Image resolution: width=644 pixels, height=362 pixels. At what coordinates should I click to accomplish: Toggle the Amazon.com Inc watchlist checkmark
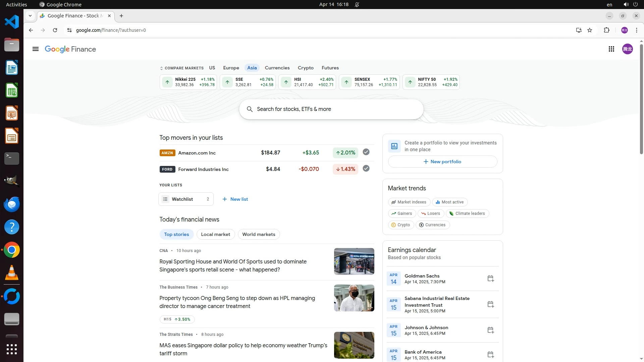(366, 152)
